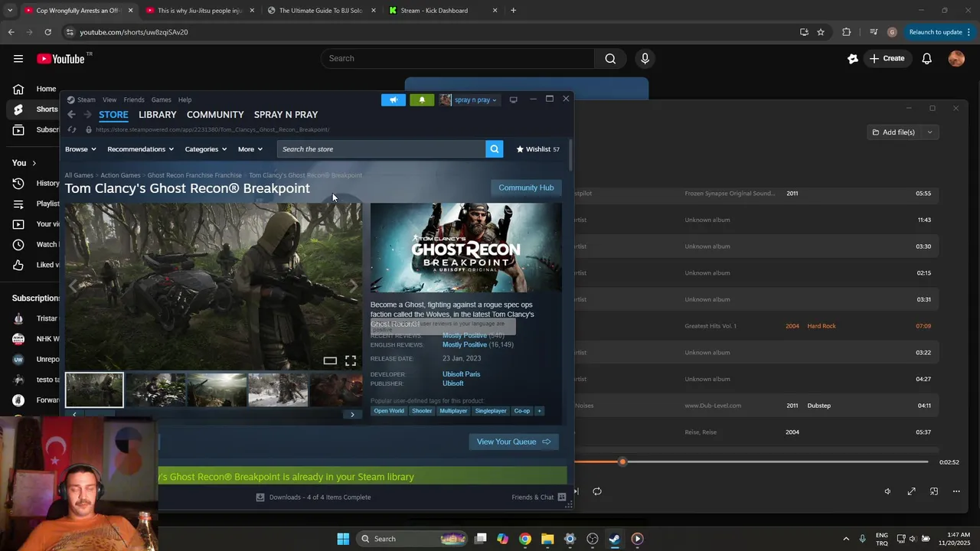Open the Community Hub button
The width and height of the screenshot is (980, 551).
click(526, 187)
